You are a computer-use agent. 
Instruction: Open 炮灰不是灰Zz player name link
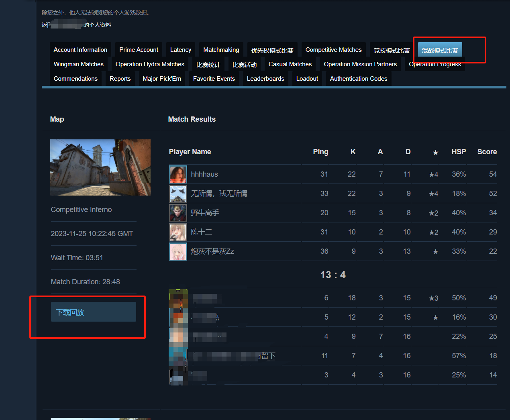click(212, 251)
